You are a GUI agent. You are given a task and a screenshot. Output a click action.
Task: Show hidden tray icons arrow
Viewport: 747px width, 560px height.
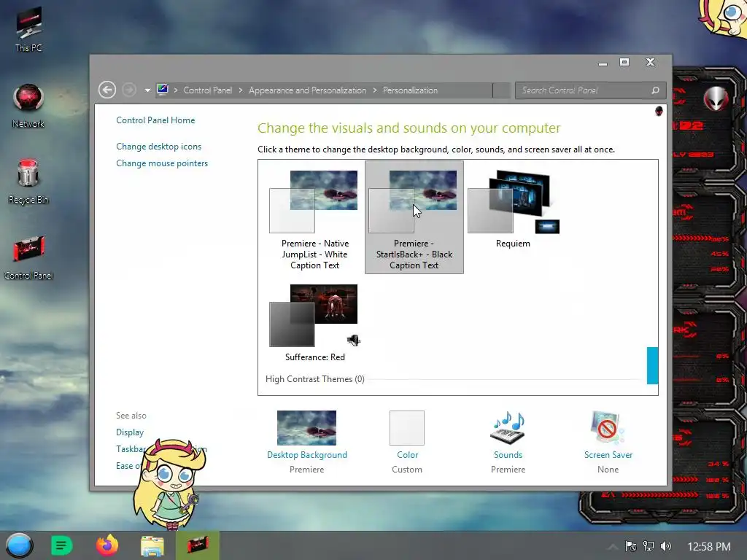(x=613, y=547)
